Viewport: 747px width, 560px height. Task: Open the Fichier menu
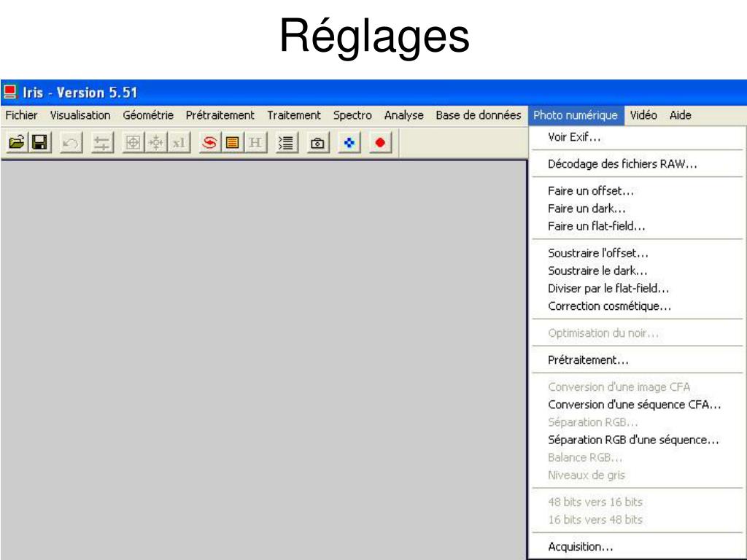(21, 115)
